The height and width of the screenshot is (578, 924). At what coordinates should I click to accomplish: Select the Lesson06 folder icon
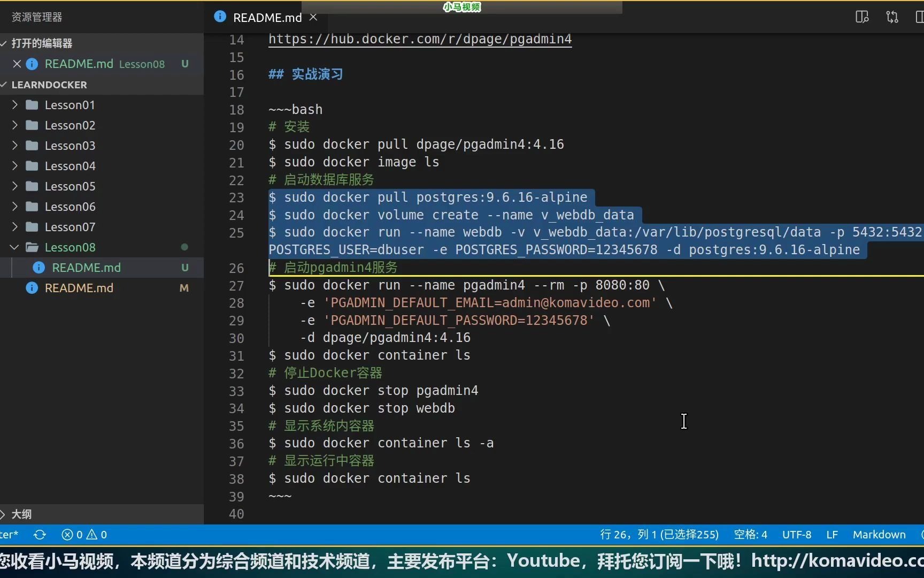(32, 207)
